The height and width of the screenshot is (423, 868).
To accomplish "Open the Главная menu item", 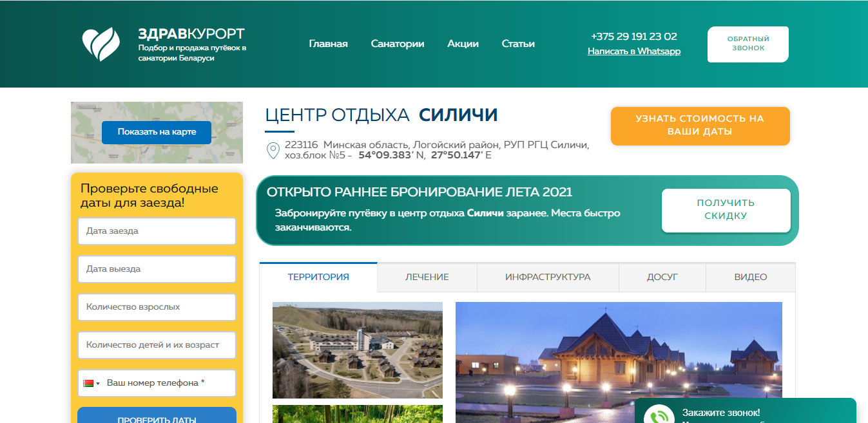I will click(x=328, y=44).
